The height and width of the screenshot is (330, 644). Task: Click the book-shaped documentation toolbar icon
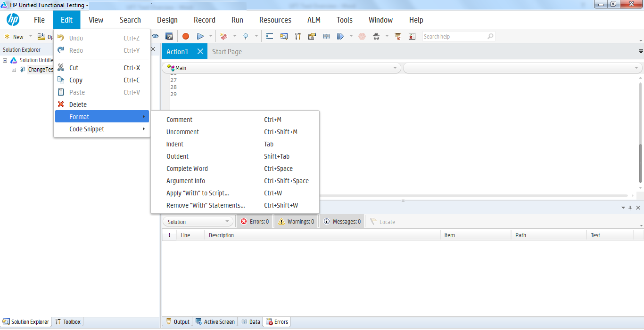coord(326,36)
